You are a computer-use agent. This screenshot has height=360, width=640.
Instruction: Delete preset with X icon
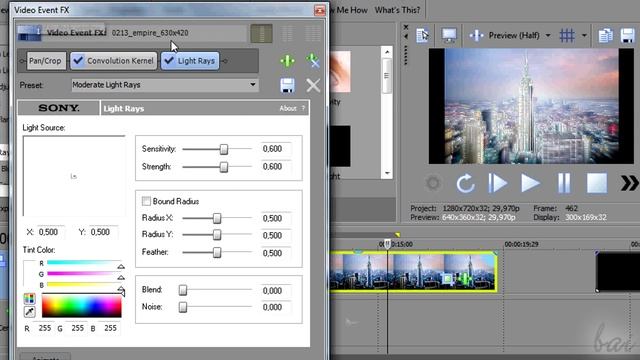[313, 85]
